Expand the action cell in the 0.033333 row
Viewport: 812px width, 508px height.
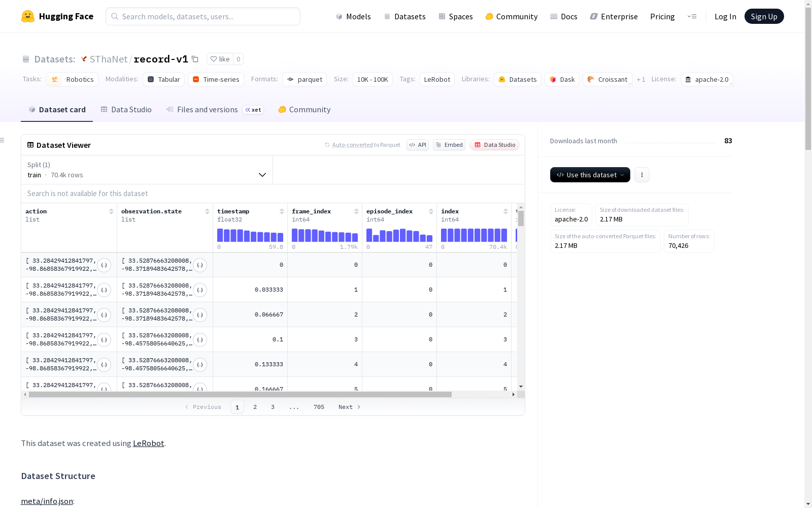(x=104, y=290)
